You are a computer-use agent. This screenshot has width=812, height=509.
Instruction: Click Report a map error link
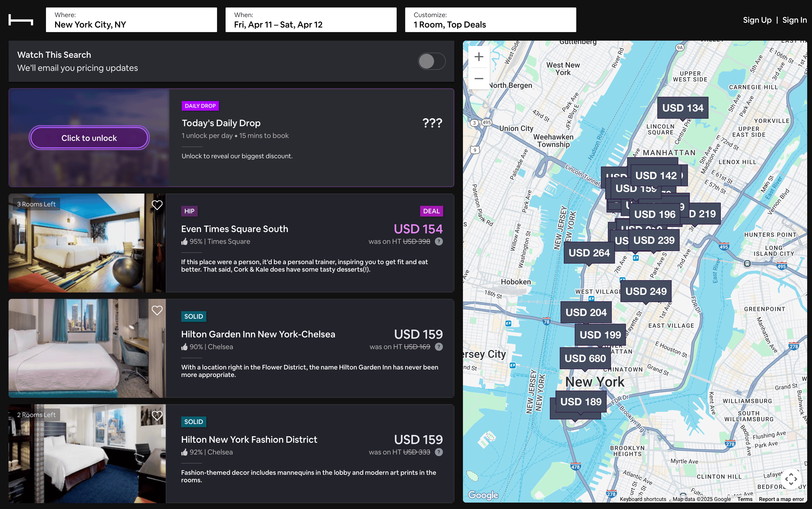(x=781, y=499)
